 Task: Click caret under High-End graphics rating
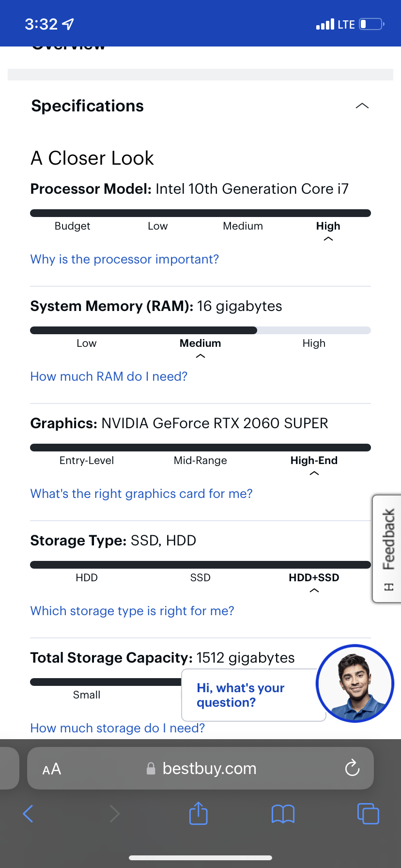314,473
